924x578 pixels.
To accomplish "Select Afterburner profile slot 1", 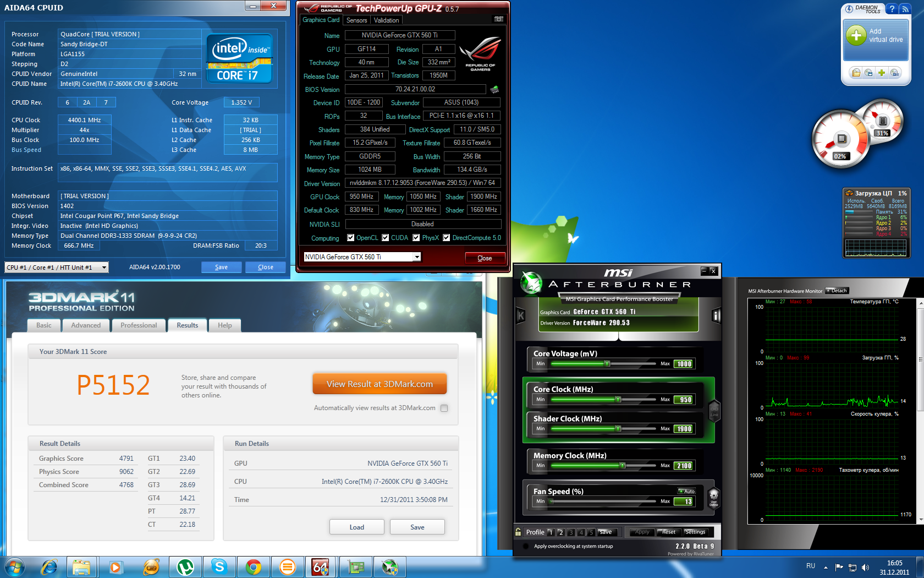I will pyautogui.click(x=550, y=532).
